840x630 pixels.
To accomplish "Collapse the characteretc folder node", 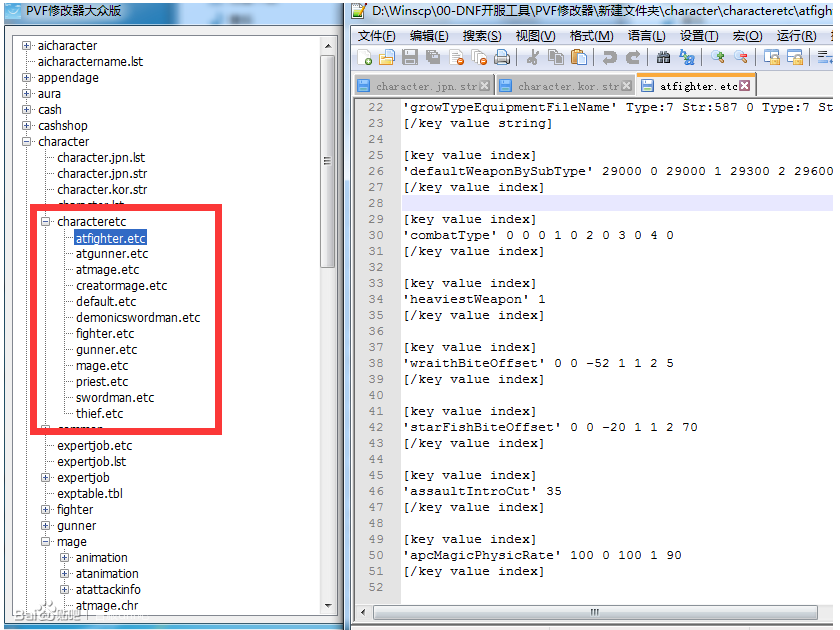I will click(x=46, y=222).
